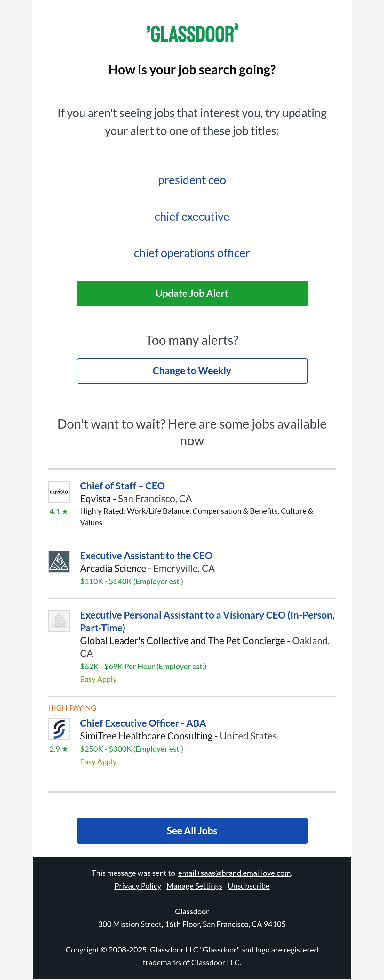Switch alerts with Change to Weekly
Image resolution: width=384 pixels, height=980 pixels.
[x=192, y=371]
